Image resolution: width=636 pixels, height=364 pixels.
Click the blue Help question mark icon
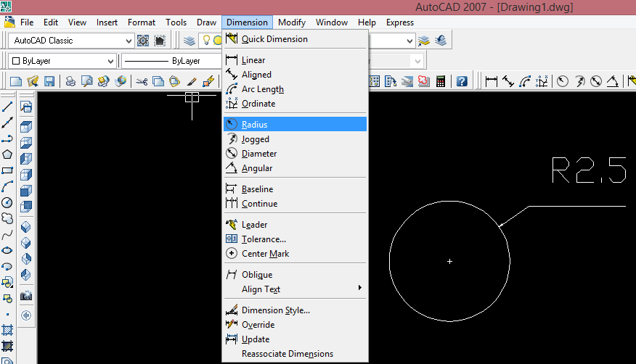point(462,81)
